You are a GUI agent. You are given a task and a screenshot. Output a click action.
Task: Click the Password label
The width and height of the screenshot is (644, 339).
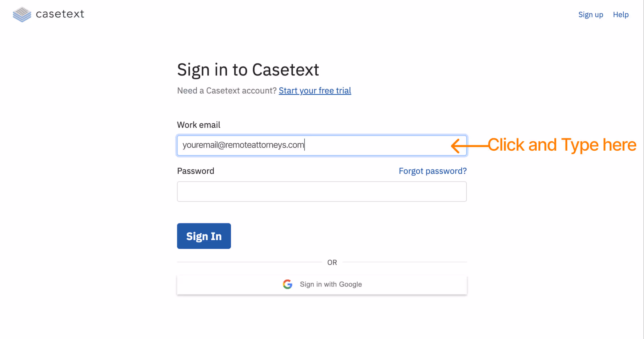pos(195,171)
